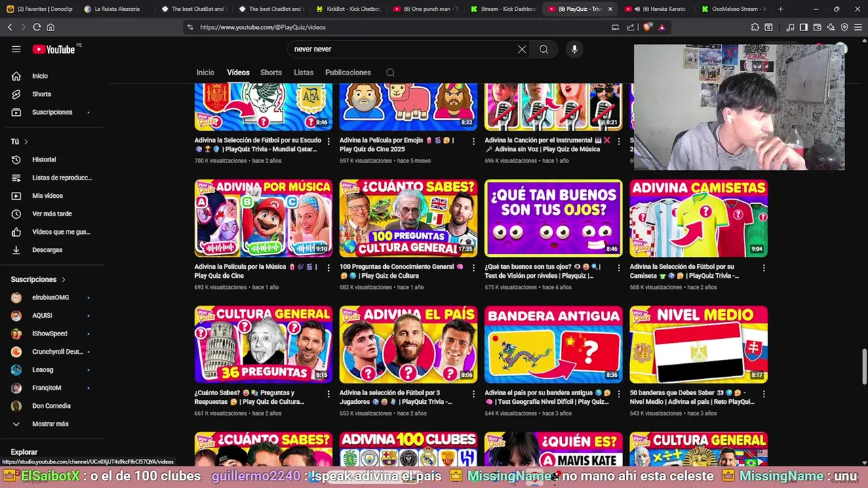868x488 pixels.
Task: Open Brave Rewards triangle icon
Action: tap(662, 27)
